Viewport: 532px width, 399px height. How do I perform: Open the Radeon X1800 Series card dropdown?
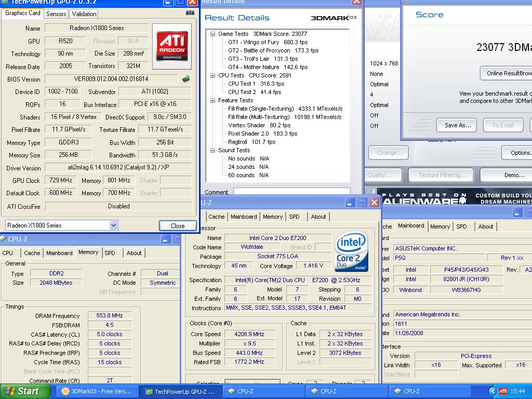pos(114,225)
